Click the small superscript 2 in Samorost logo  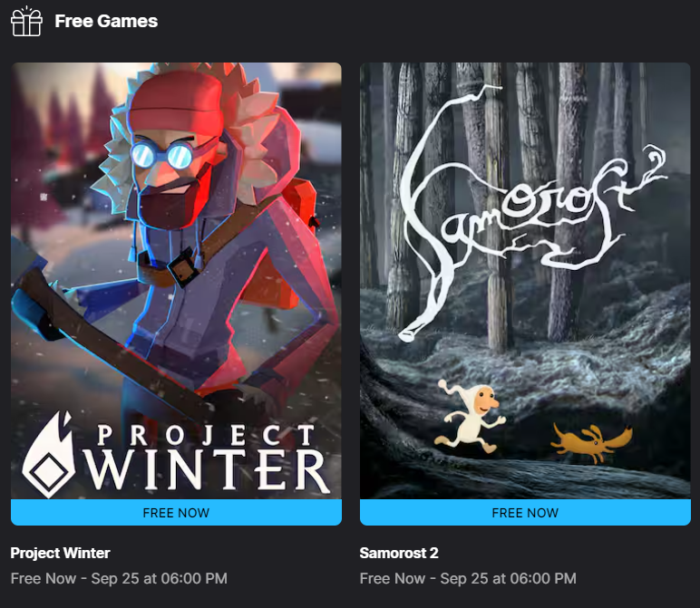click(656, 156)
